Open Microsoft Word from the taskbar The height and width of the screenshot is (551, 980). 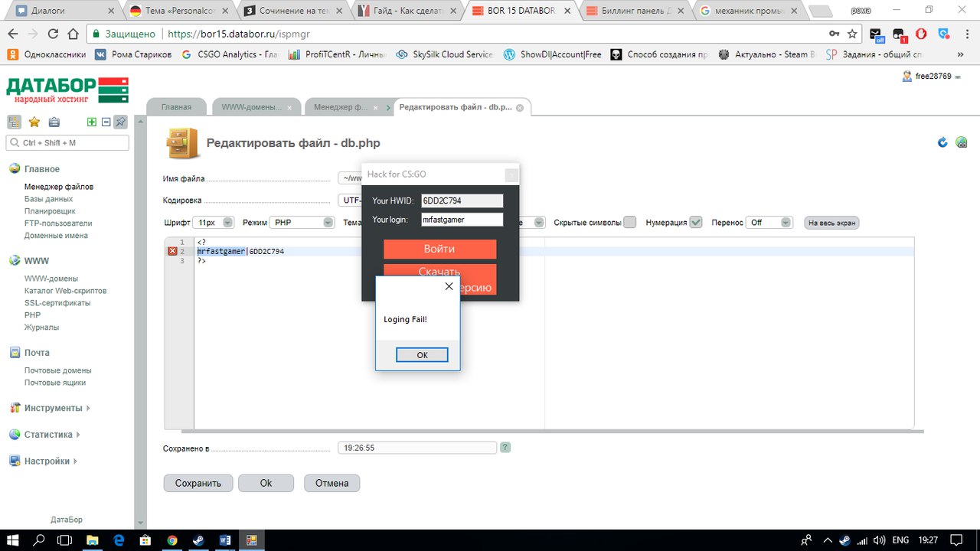[x=224, y=540]
